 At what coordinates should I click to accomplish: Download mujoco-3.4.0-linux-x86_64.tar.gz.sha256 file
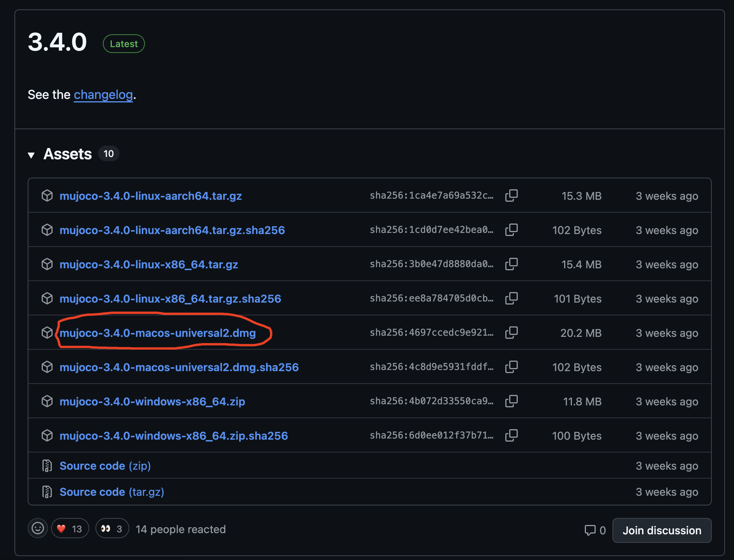pyautogui.click(x=170, y=299)
